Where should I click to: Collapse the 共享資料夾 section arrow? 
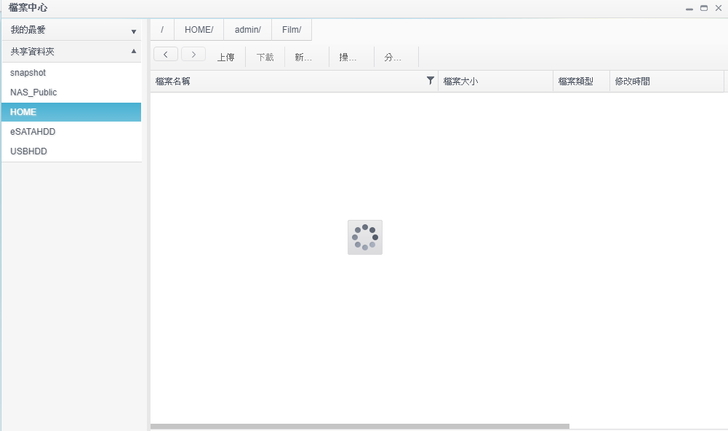click(134, 51)
